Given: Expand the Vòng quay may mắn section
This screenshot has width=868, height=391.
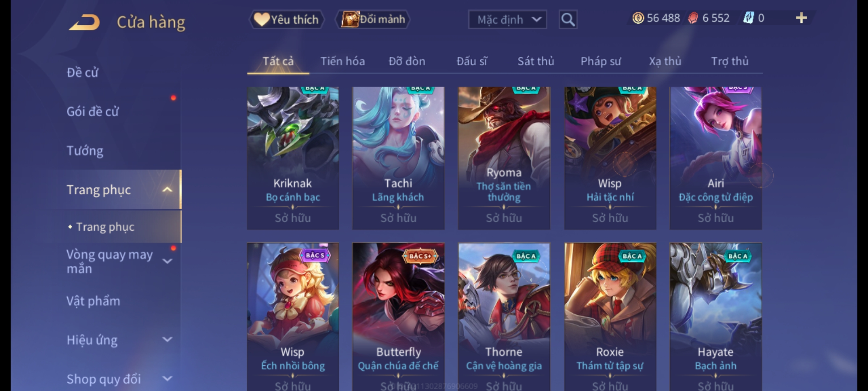Looking at the screenshot, I should pyautogui.click(x=167, y=261).
